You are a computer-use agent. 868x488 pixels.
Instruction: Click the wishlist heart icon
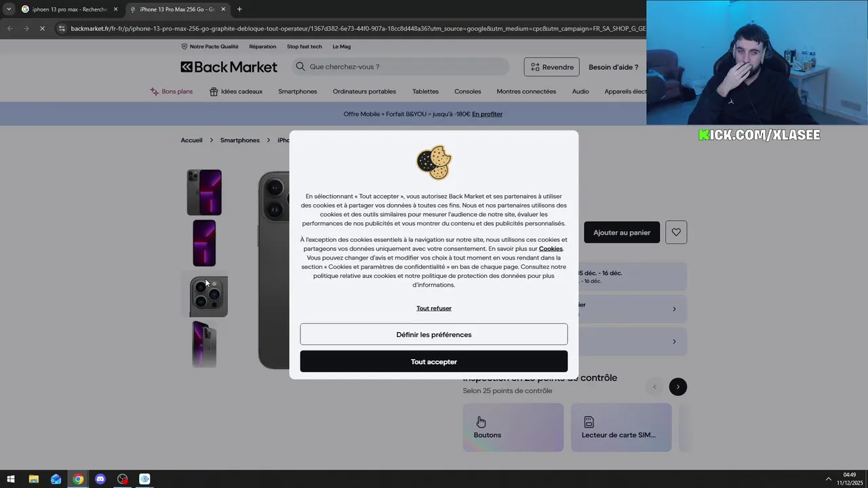pos(676,232)
